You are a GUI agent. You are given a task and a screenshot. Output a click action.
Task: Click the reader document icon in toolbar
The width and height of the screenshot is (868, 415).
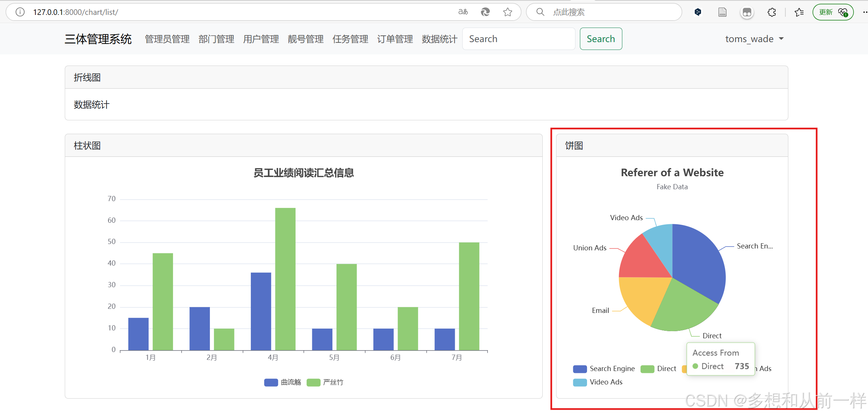(x=722, y=12)
